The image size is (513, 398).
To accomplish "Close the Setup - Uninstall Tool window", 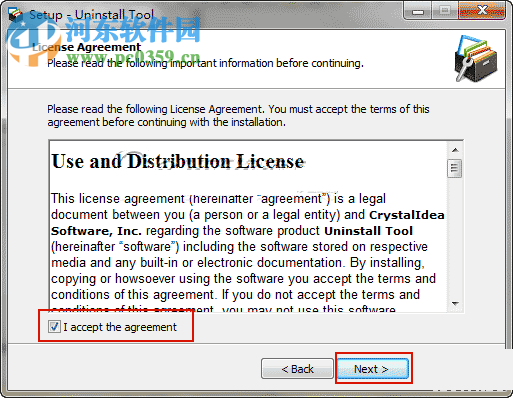I will 482,11.
